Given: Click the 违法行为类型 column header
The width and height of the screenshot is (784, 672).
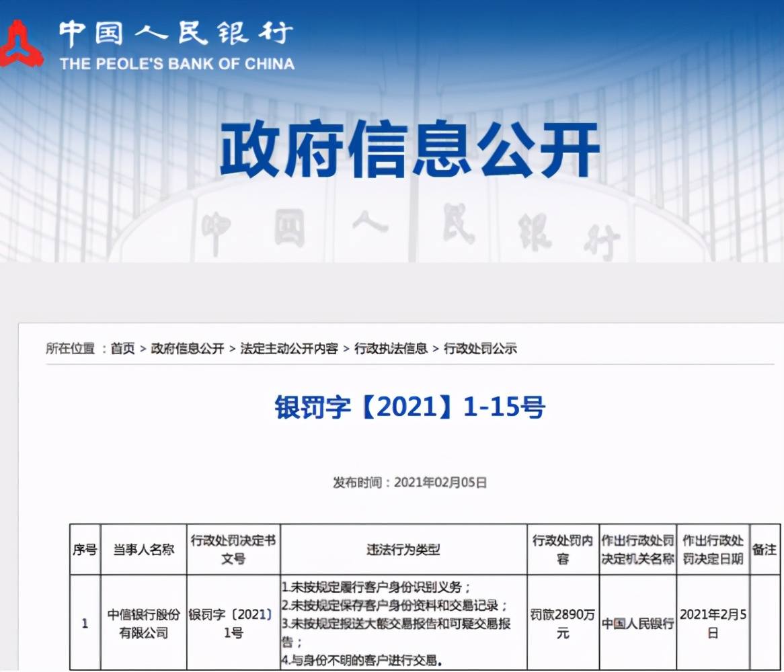Looking at the screenshot, I should [x=403, y=550].
